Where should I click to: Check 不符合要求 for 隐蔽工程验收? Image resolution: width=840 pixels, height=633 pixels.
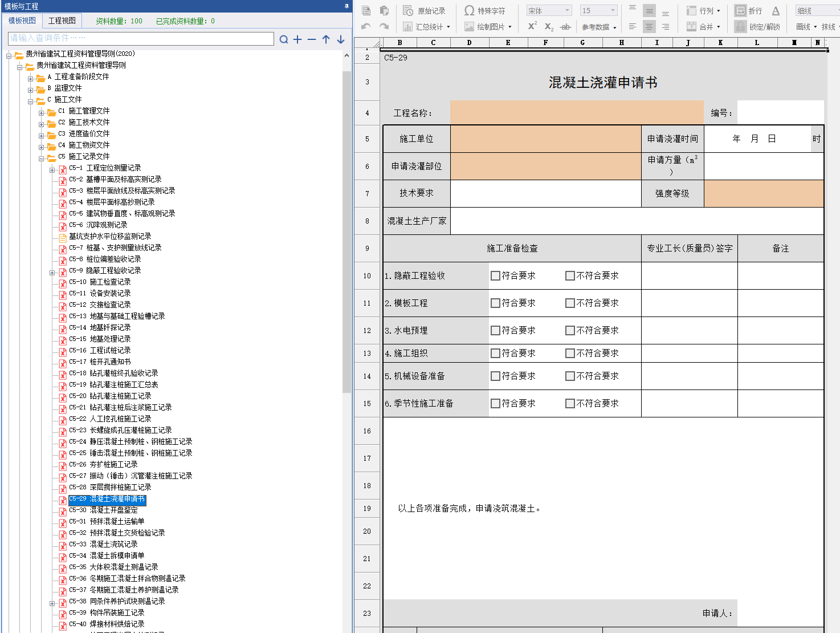pos(570,276)
